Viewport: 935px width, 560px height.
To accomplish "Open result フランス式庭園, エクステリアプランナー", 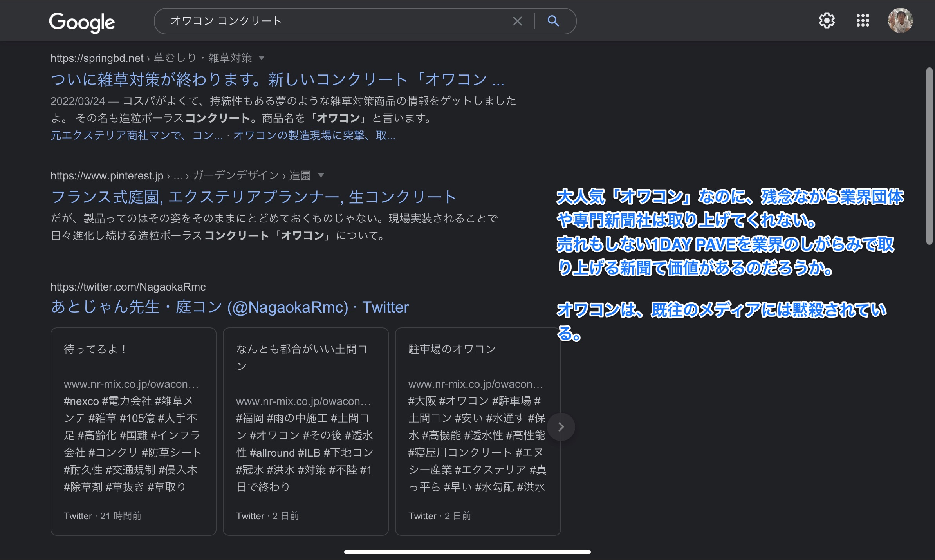I will [254, 197].
